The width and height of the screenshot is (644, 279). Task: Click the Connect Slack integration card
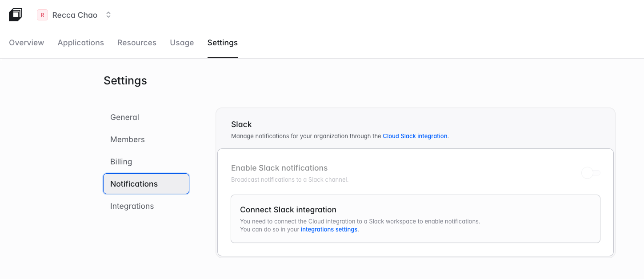click(x=415, y=219)
